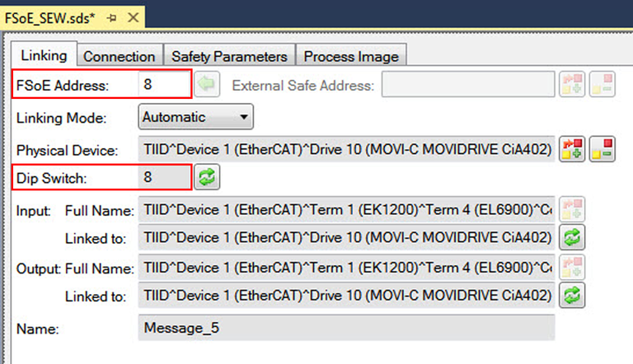Close the FSoE_SEW.sds document tab

click(x=132, y=16)
